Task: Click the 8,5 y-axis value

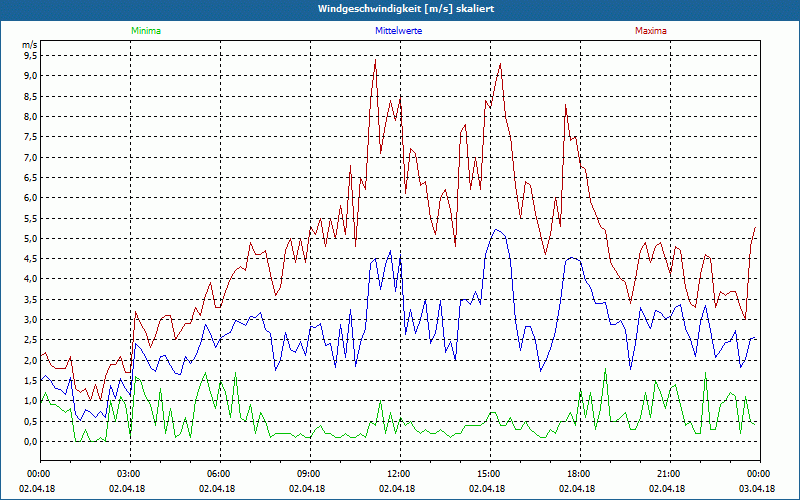Action: point(32,96)
